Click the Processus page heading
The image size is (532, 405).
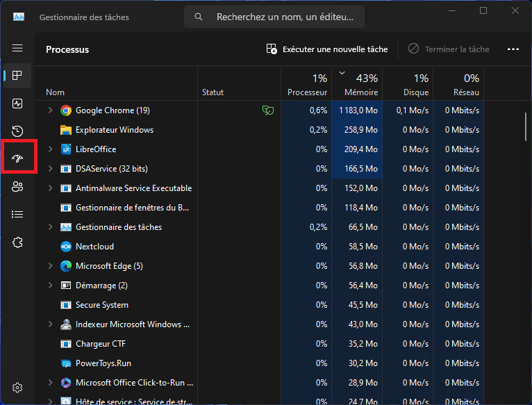pos(67,49)
